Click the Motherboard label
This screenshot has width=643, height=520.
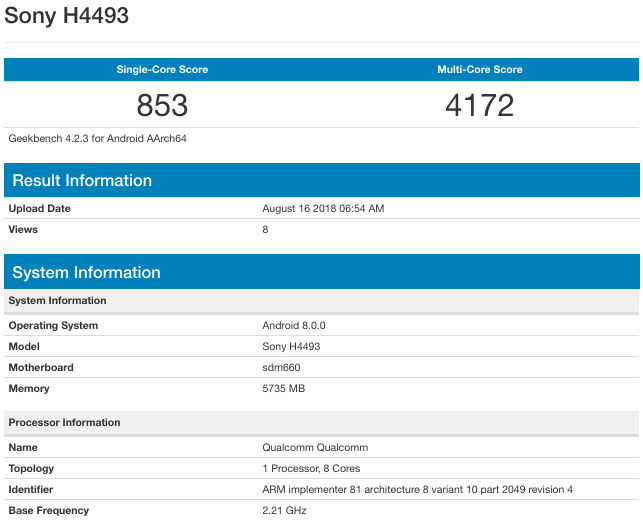pyautogui.click(x=41, y=367)
